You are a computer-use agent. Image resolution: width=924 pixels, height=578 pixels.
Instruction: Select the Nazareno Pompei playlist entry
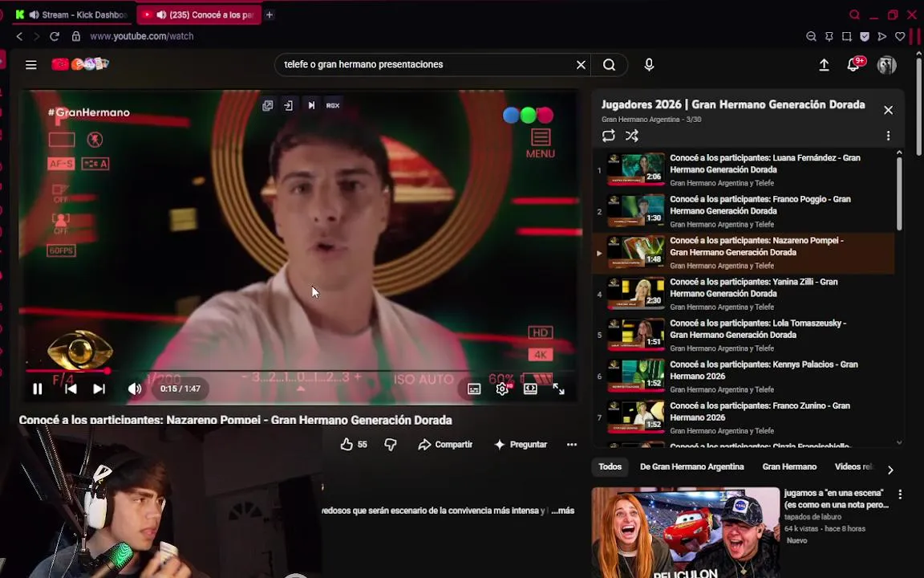pyautogui.click(x=744, y=253)
